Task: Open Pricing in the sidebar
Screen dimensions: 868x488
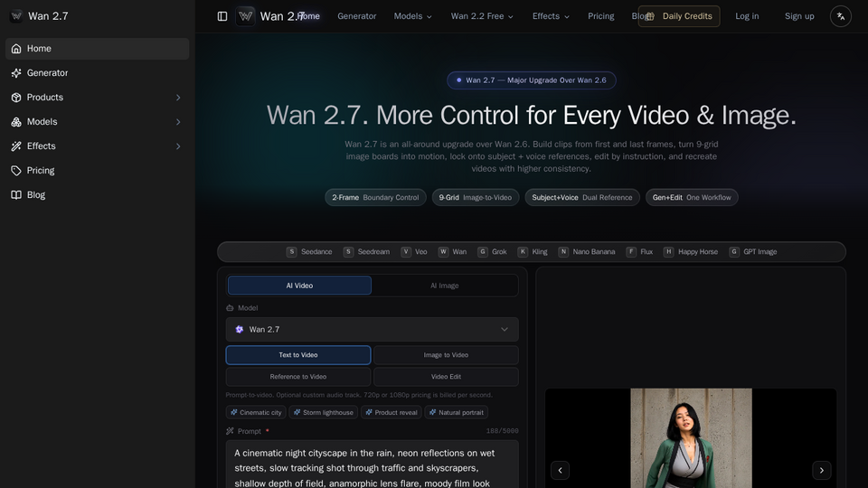Action: (98, 171)
